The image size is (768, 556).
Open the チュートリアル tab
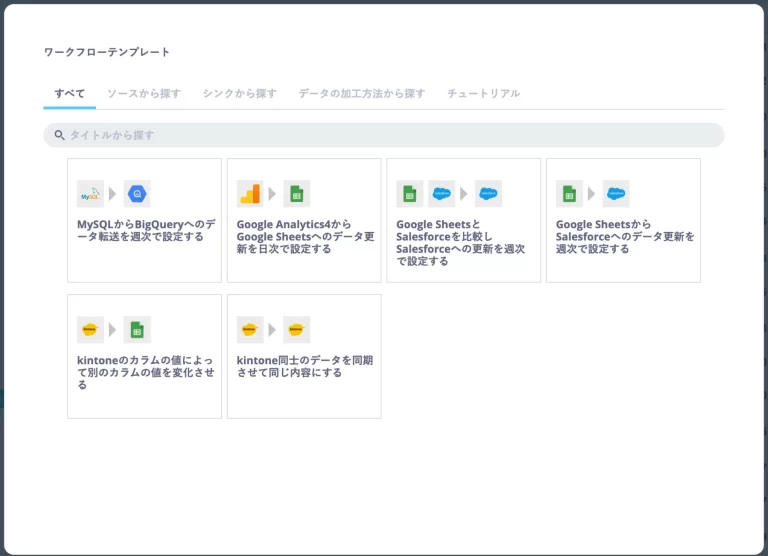pyautogui.click(x=483, y=94)
